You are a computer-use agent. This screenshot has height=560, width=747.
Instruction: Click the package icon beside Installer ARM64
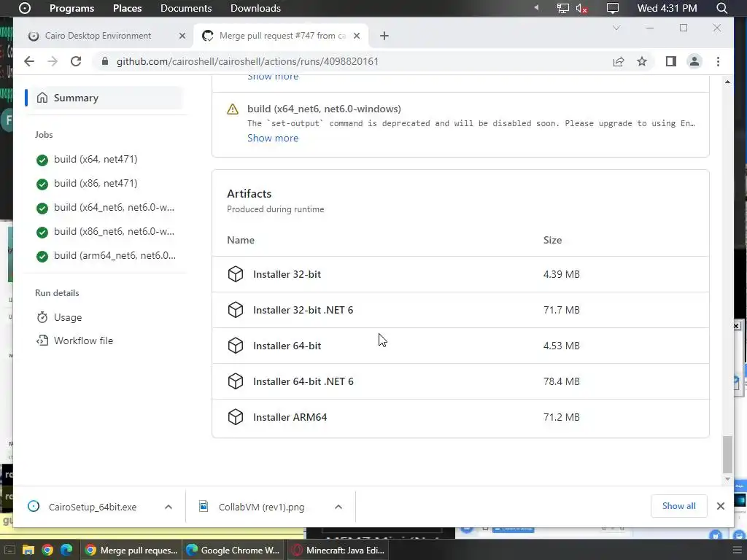point(236,417)
